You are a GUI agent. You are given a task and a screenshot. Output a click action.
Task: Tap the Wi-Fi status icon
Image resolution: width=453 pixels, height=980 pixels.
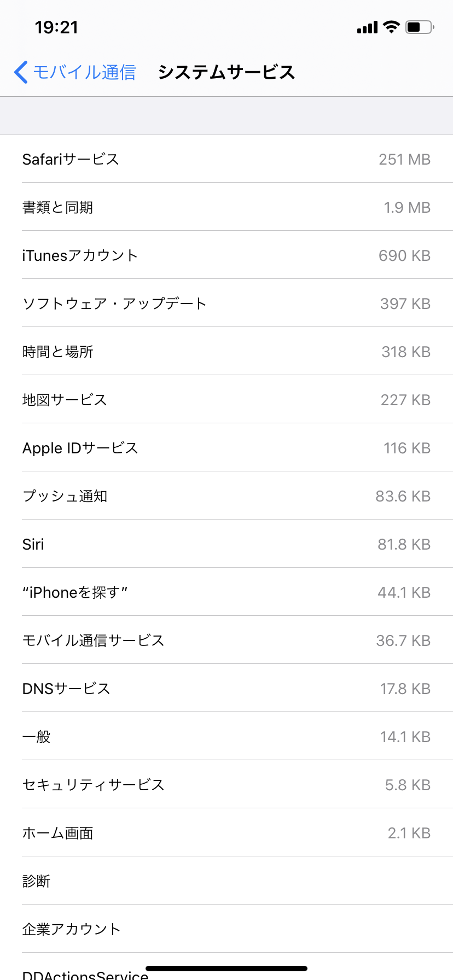point(391,27)
